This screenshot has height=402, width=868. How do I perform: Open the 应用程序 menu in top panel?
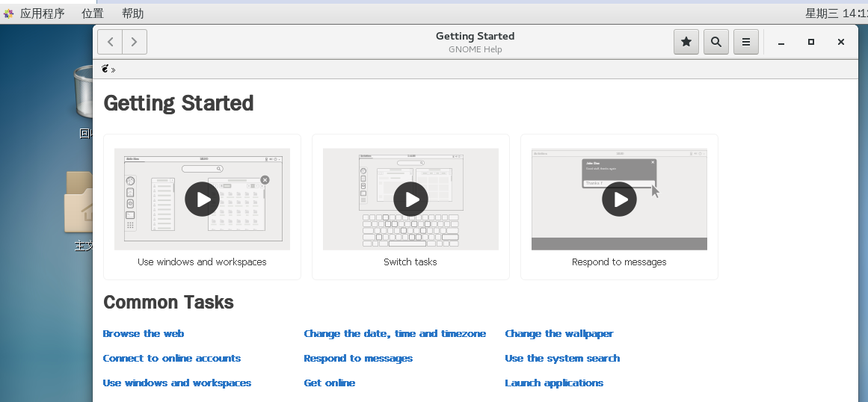tap(43, 13)
